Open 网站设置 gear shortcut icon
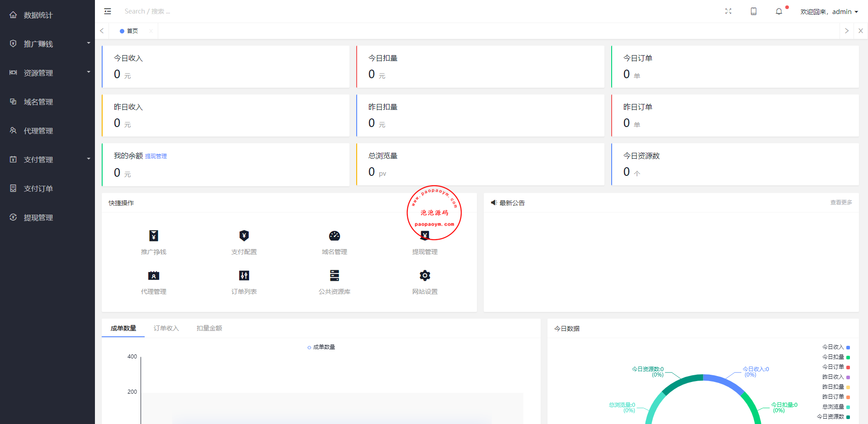 (425, 275)
